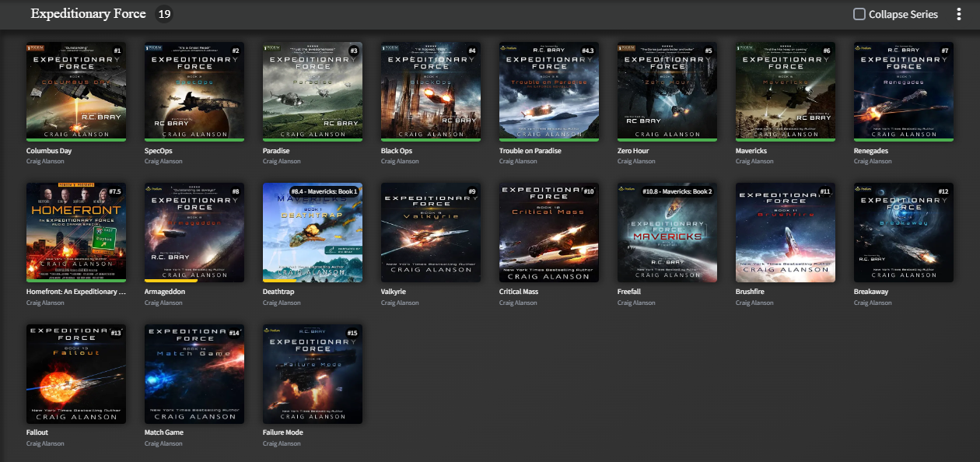The width and height of the screenshot is (980, 462).
Task: Click the Zero Hour title text
Action: (636, 151)
